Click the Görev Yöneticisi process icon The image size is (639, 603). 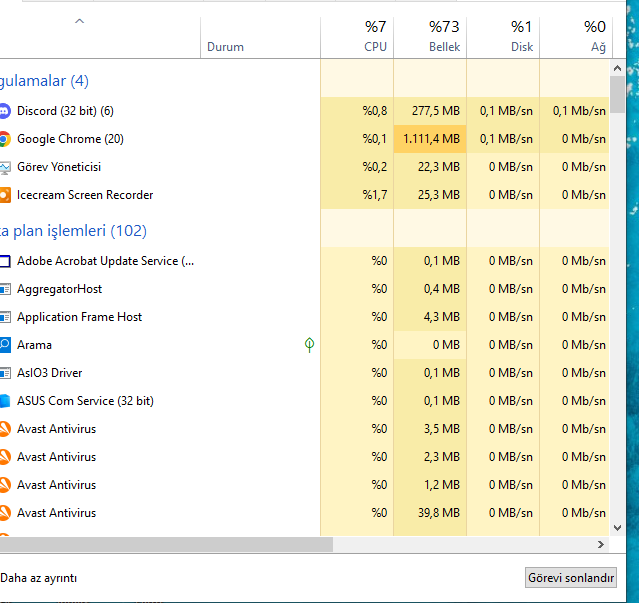(5, 167)
